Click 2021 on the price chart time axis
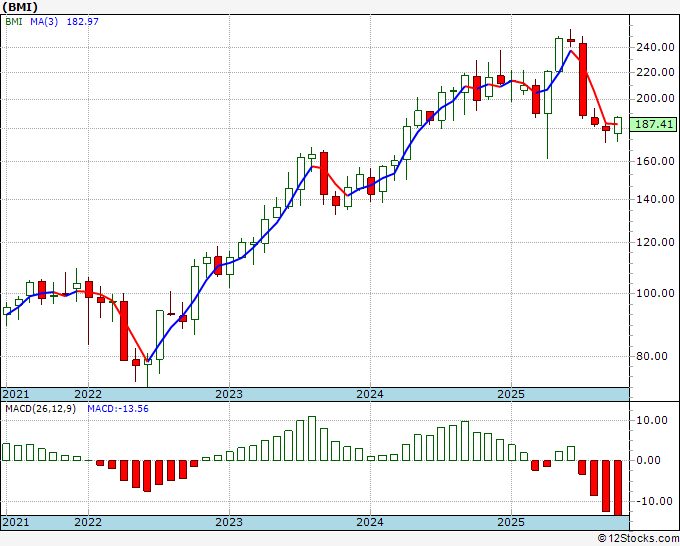 [16, 394]
